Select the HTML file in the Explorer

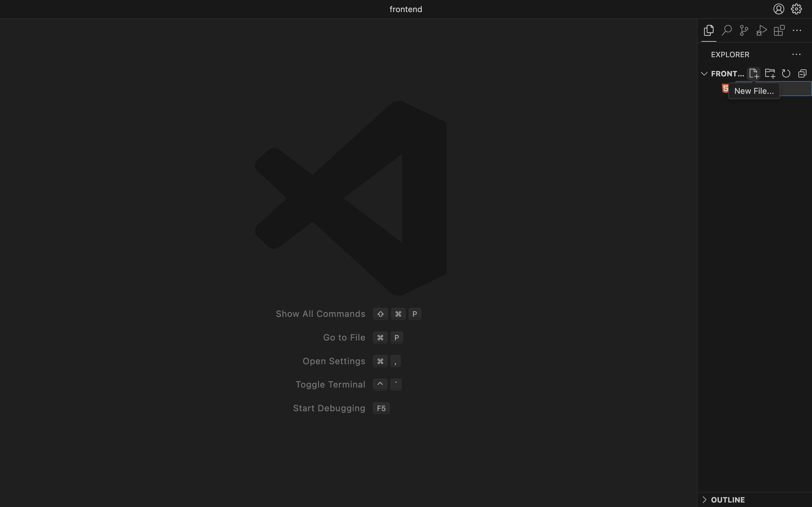[x=725, y=88]
